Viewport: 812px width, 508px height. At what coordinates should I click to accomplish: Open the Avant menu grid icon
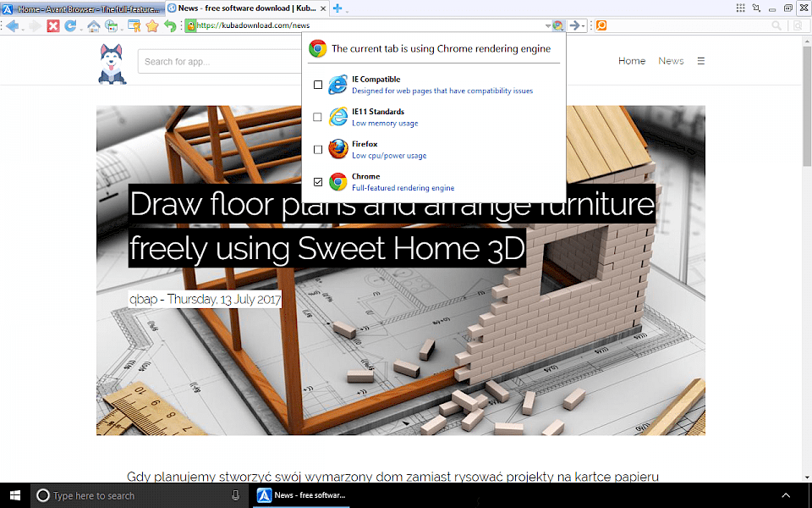741,8
